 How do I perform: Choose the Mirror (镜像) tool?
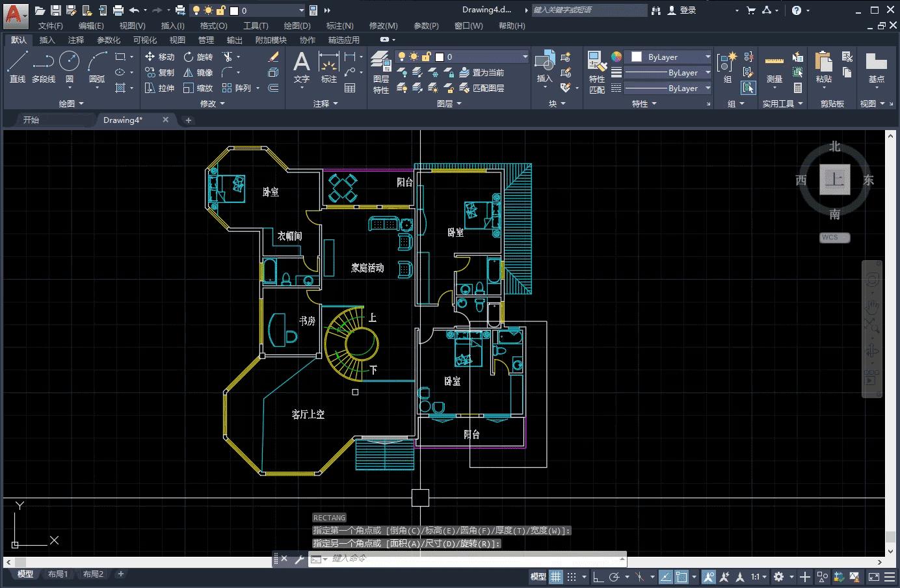pos(198,72)
